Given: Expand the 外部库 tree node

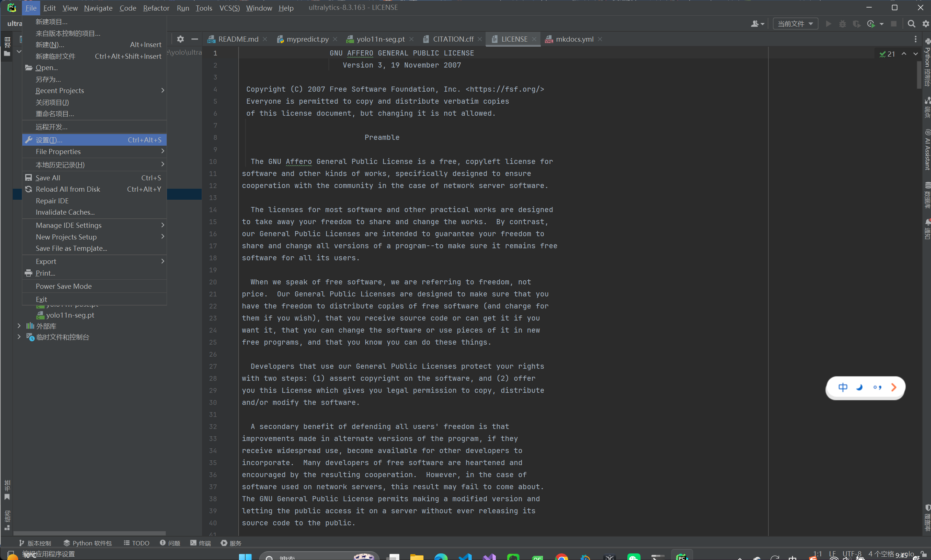Looking at the screenshot, I should coord(19,326).
